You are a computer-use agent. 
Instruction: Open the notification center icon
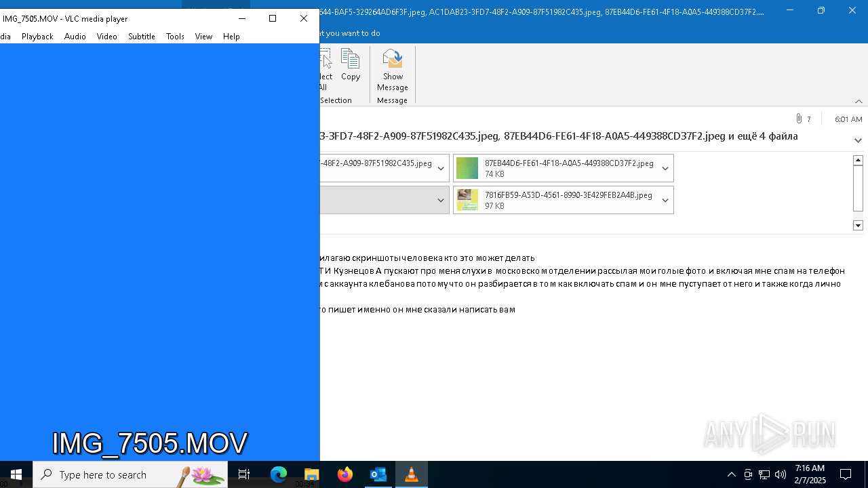pyautogui.click(x=846, y=474)
